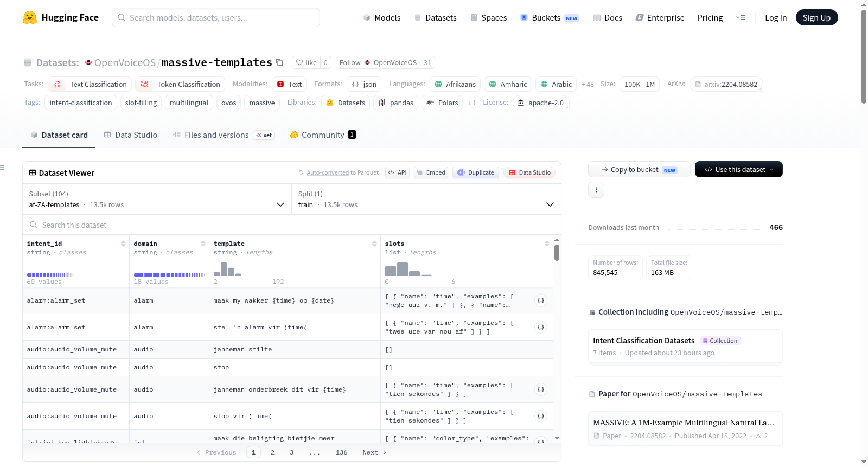
Task: Expand JSON for 'maak my wakker' row
Action: click(541, 300)
